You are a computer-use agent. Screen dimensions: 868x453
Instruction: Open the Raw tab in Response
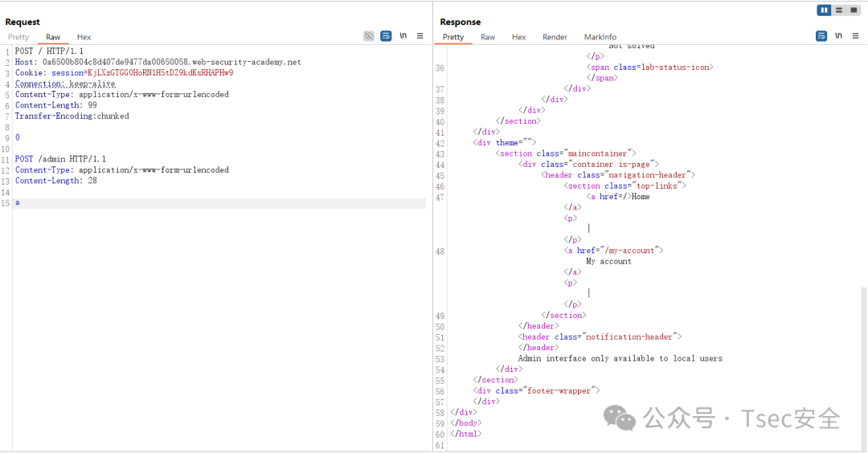tap(488, 37)
